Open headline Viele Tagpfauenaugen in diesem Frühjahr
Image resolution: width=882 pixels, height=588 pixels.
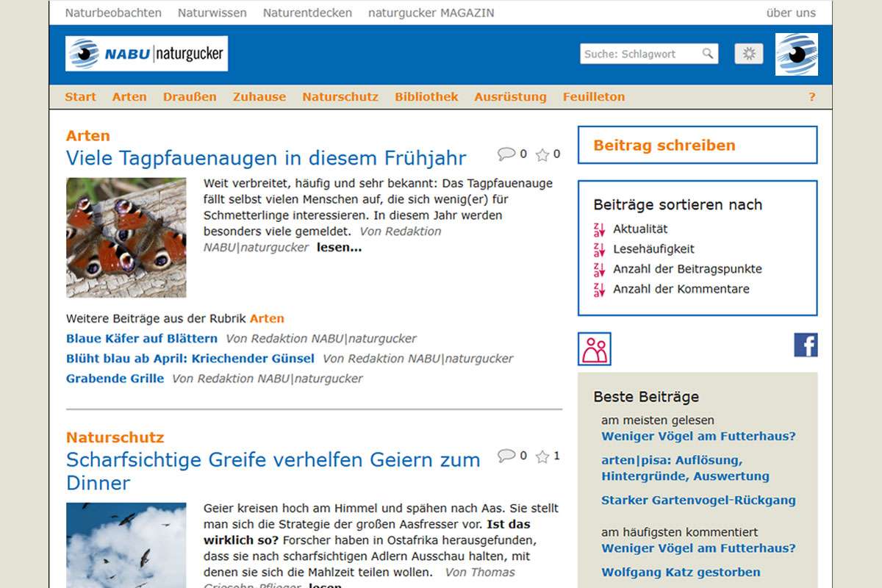(266, 158)
